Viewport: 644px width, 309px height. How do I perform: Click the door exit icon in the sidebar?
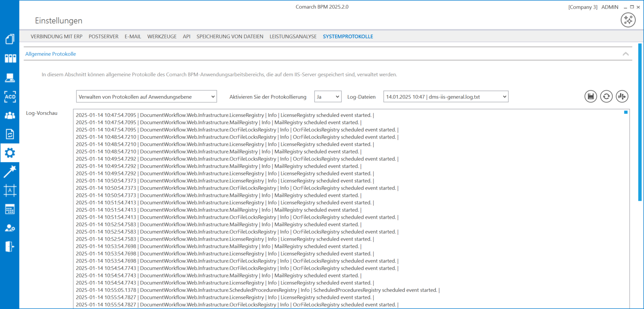coord(10,246)
